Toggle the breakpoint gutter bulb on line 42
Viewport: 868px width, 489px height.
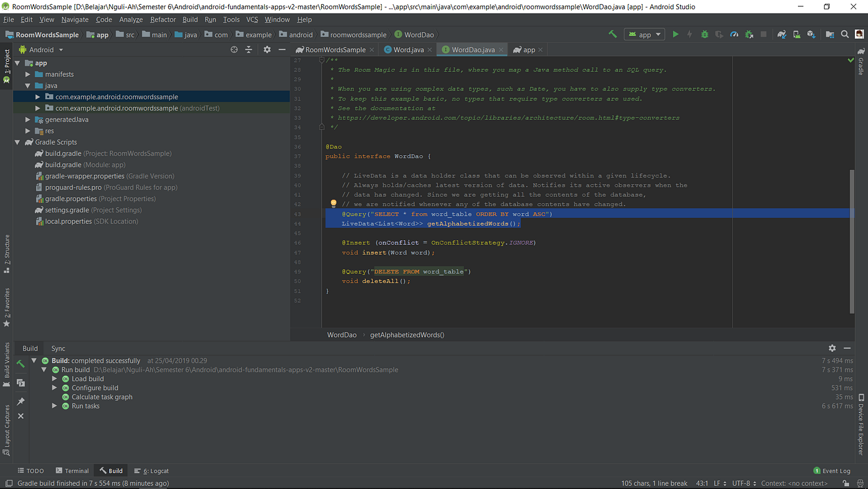pyautogui.click(x=333, y=204)
